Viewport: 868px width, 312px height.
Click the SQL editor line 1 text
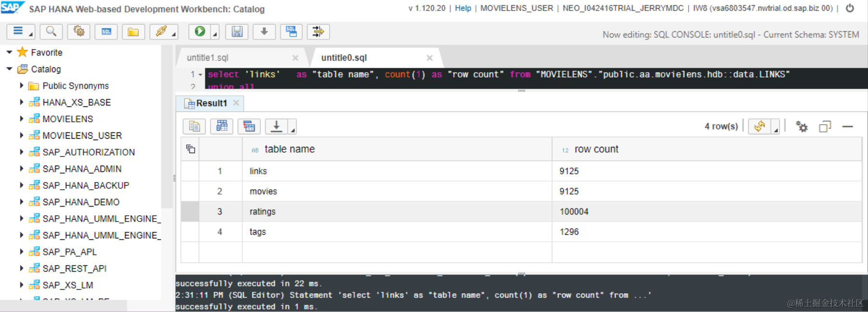[x=499, y=74]
